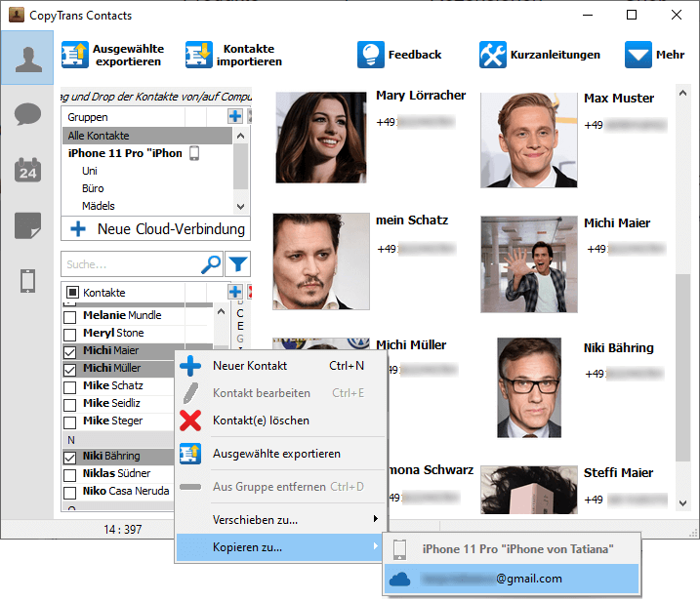Open the Contacts section in the sidebar

(27, 58)
